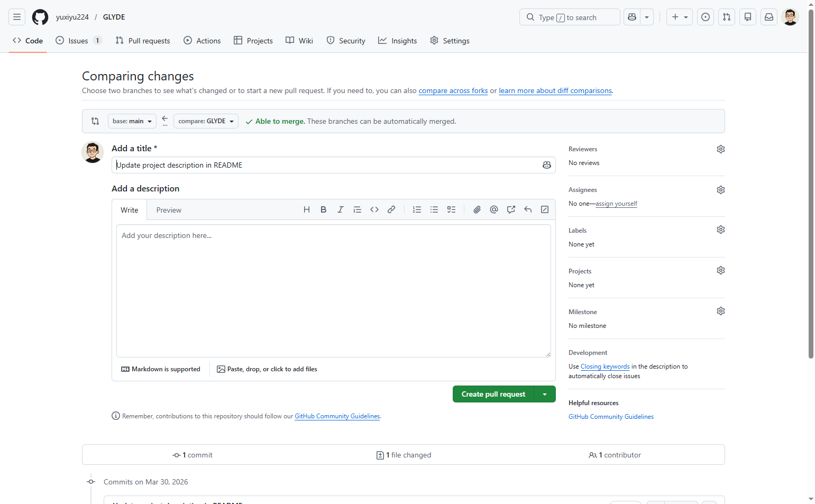Open Assignees settings gear

click(x=721, y=190)
